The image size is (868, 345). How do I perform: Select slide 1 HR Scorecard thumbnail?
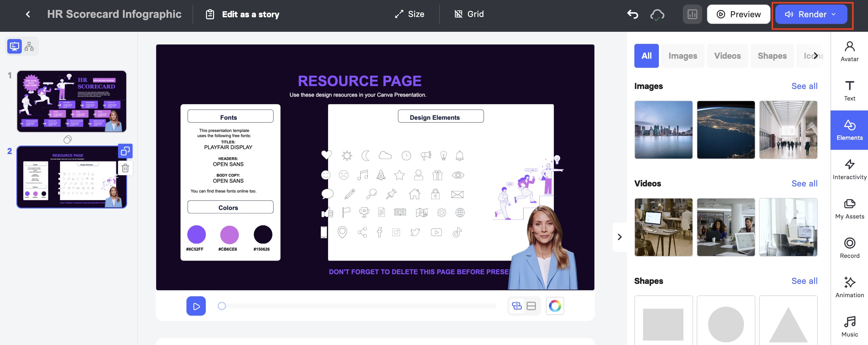[72, 101]
